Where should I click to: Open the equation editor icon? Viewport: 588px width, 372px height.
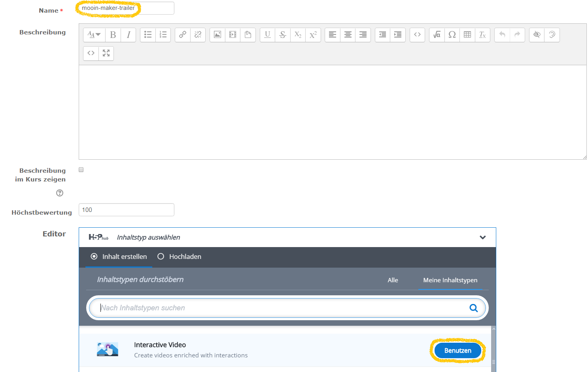click(x=437, y=35)
